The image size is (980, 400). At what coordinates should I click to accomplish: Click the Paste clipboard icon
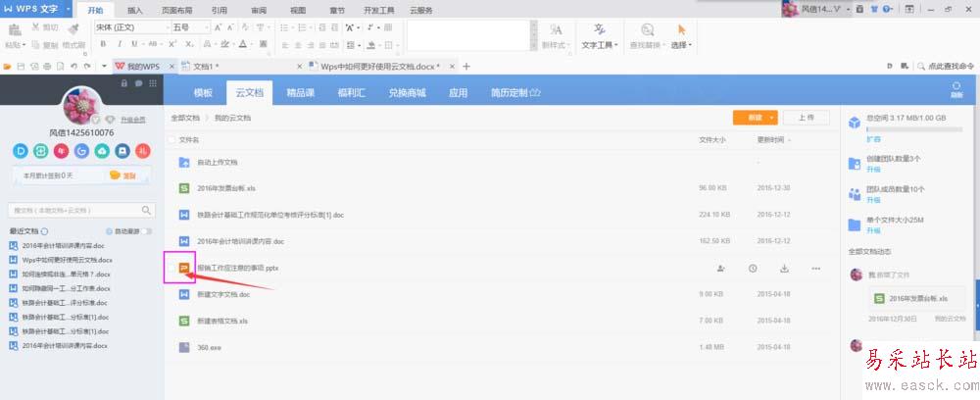coord(15,29)
